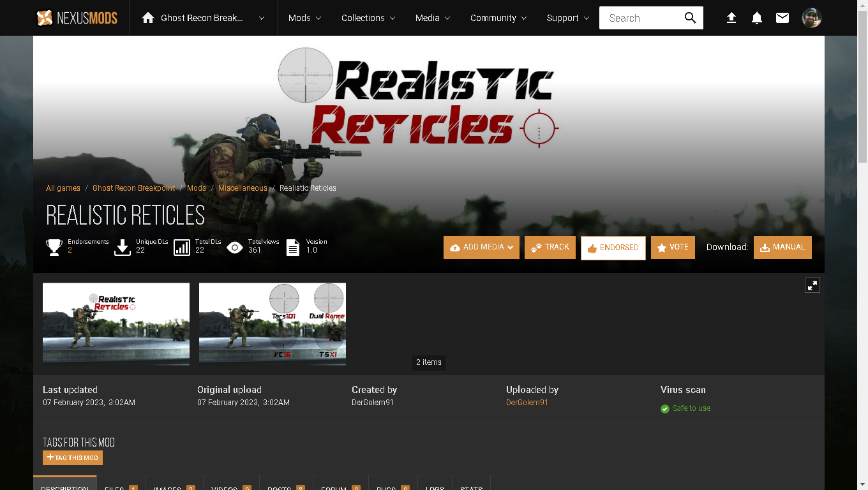This screenshot has width=868, height=490.
Task: Click the home icon beside Ghost Recon Break...
Action: point(148,18)
